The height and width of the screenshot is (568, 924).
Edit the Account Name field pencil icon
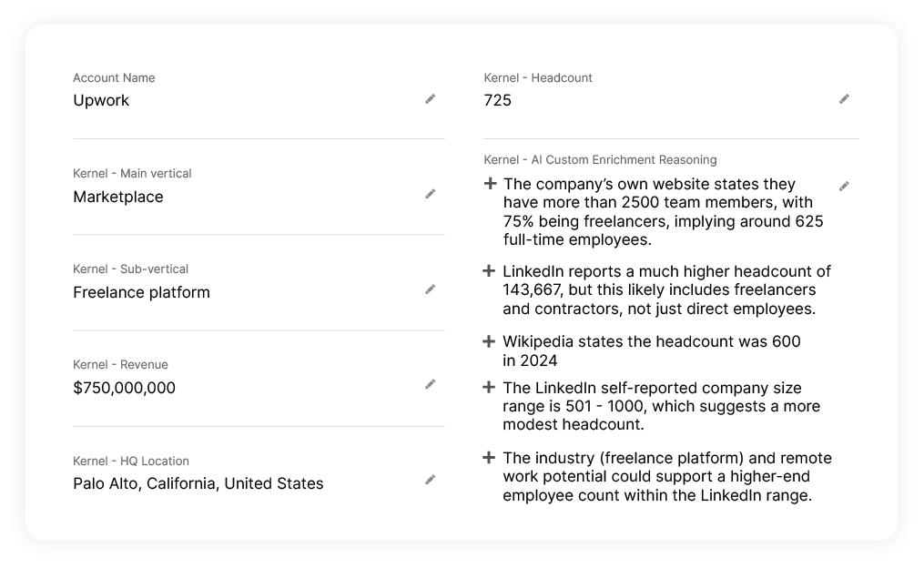(x=431, y=99)
